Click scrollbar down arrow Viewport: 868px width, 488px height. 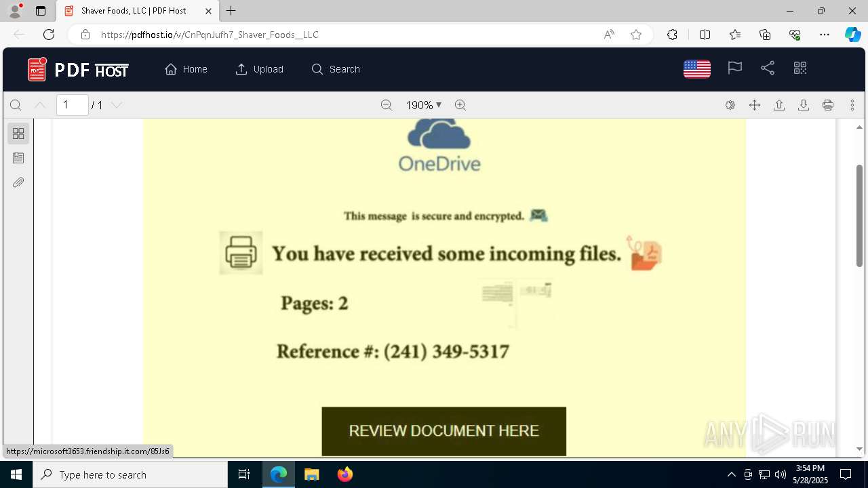coord(859,449)
